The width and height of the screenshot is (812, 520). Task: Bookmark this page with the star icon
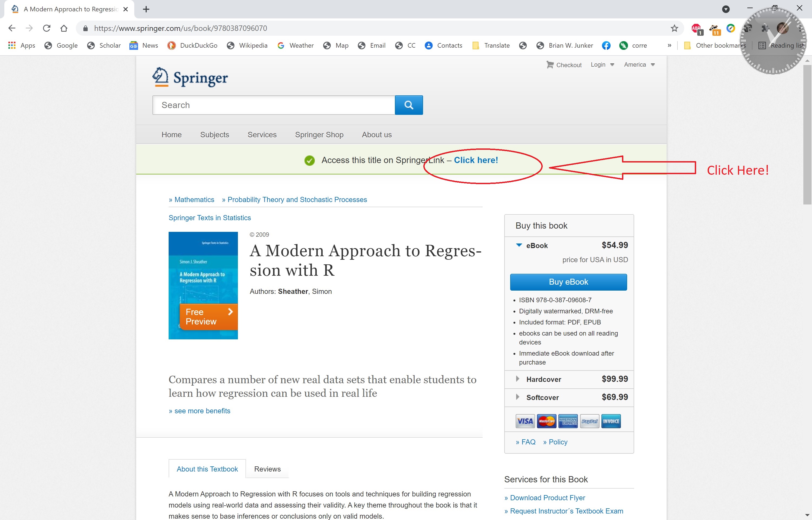point(674,28)
